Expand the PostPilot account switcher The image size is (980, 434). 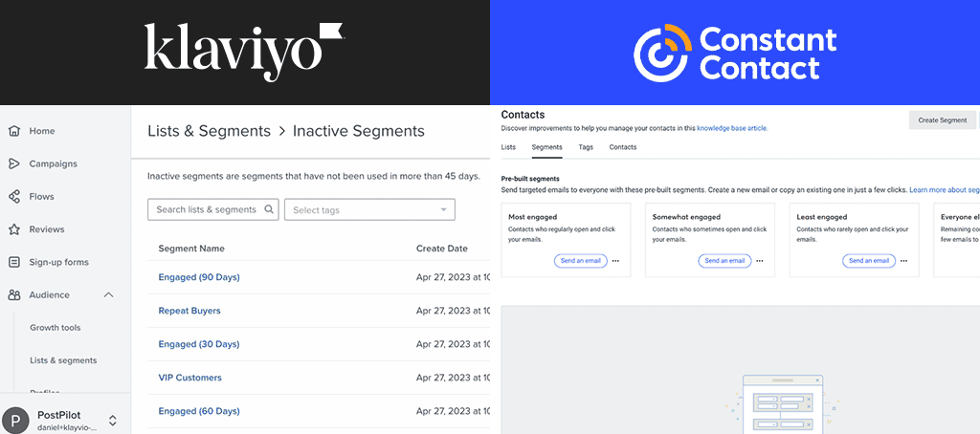tap(112, 420)
